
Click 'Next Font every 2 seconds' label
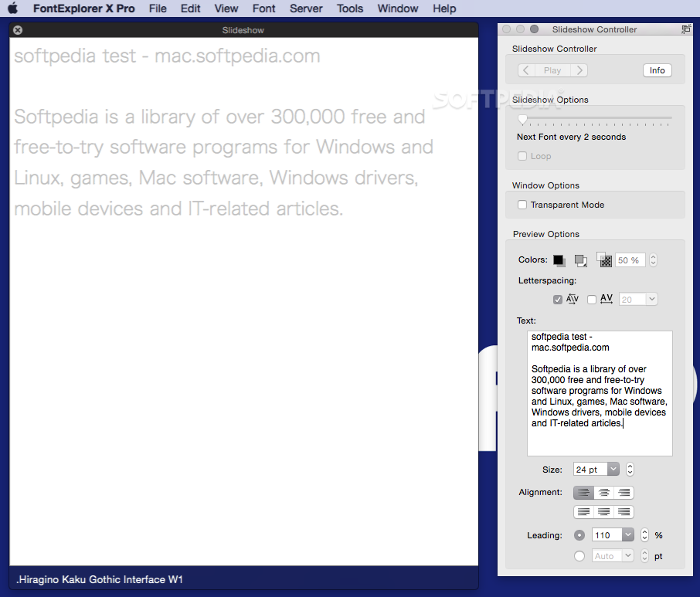click(x=571, y=137)
